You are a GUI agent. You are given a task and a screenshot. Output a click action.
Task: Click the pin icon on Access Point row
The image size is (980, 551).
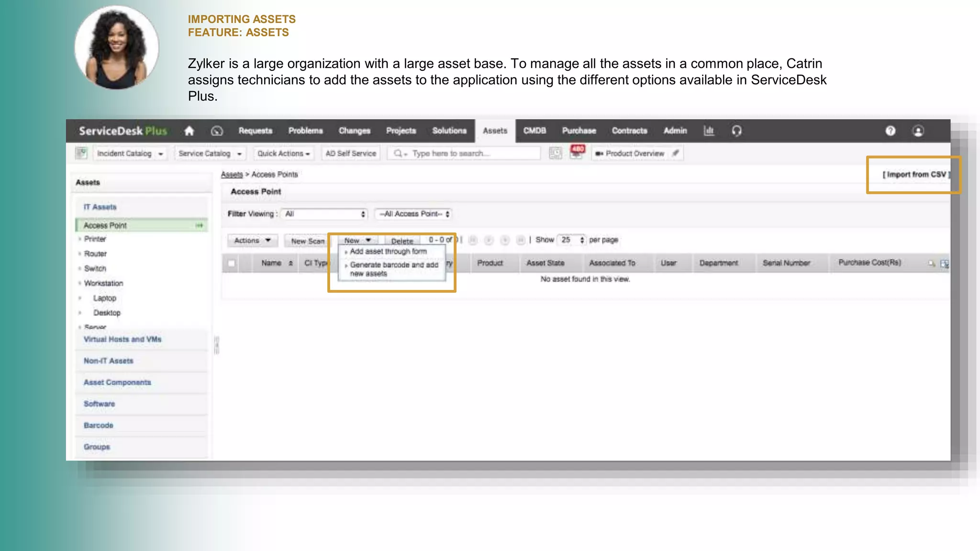click(199, 225)
